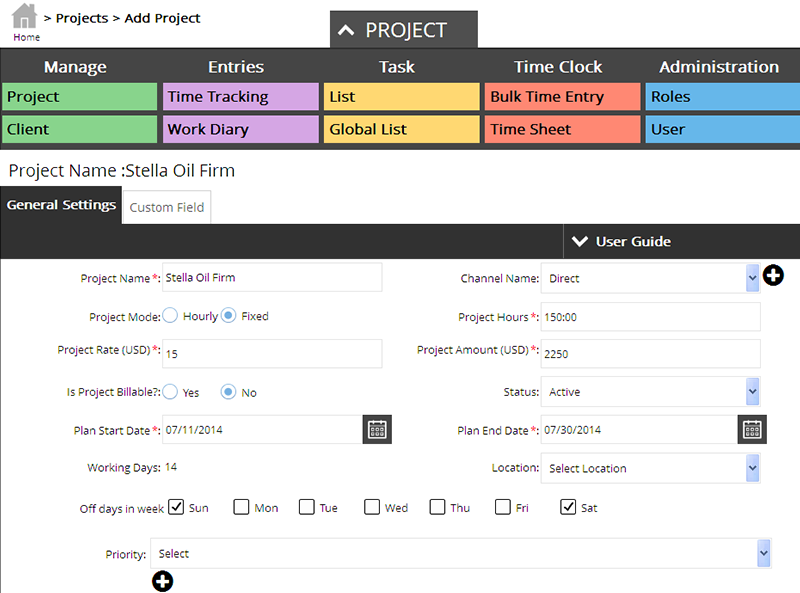
Task: Open Plan End Date calendar picker
Action: click(752, 430)
